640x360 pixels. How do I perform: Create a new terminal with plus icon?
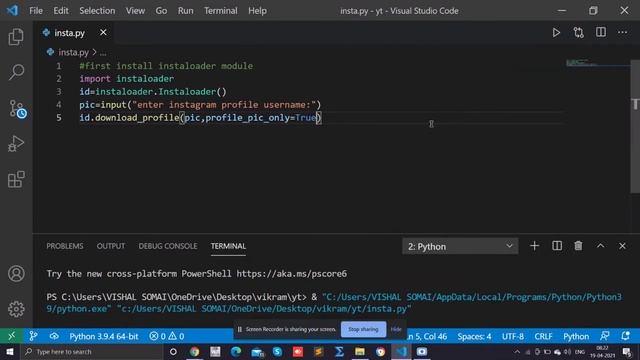coord(534,246)
